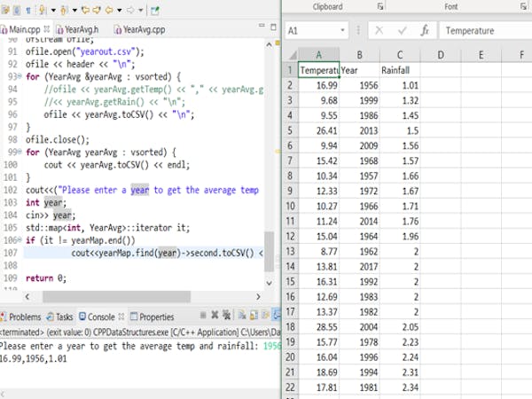
Task: Click editor vertical scrollbar down arrow
Action: coord(269,283)
